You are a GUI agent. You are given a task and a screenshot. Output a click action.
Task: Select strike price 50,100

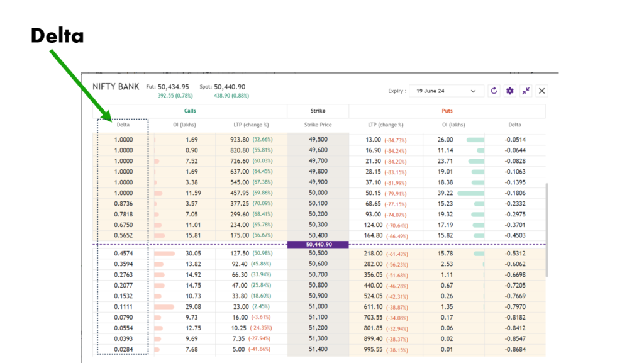(318, 204)
